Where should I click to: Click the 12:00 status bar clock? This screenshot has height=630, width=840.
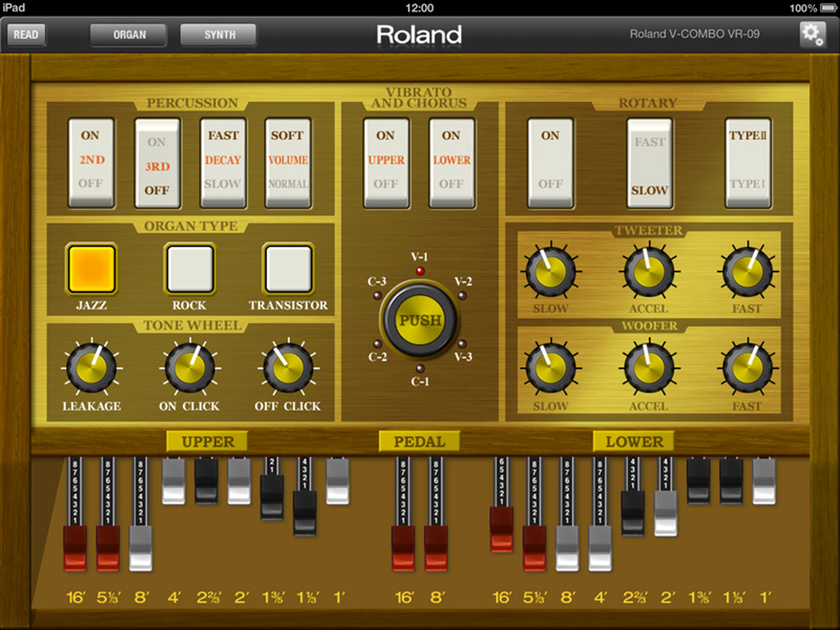tap(419, 8)
